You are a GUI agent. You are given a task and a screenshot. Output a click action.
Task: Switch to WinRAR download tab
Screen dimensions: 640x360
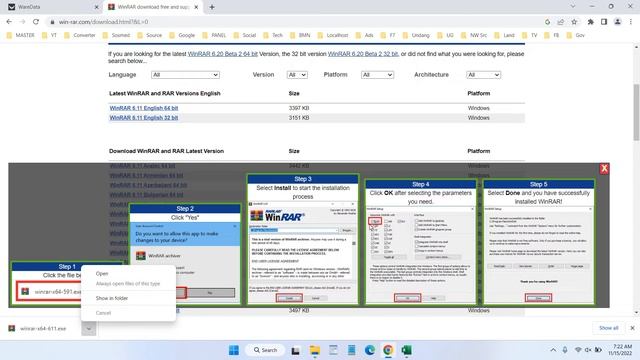point(153,7)
